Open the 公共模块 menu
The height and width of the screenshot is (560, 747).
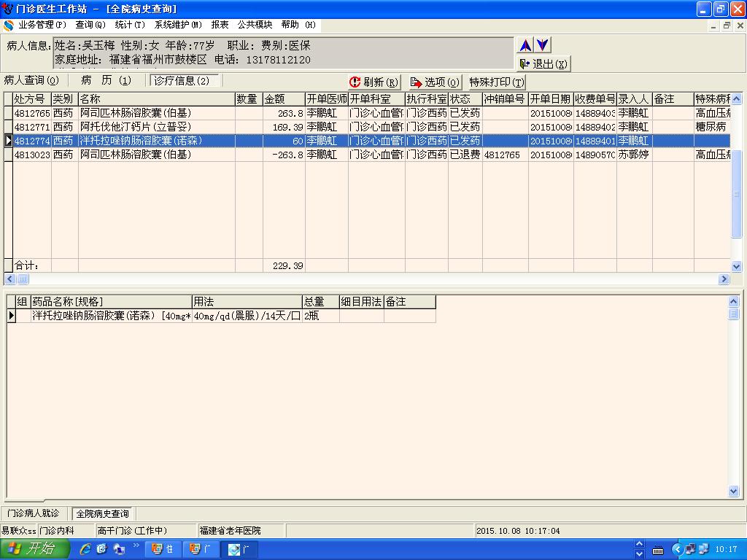(x=255, y=25)
